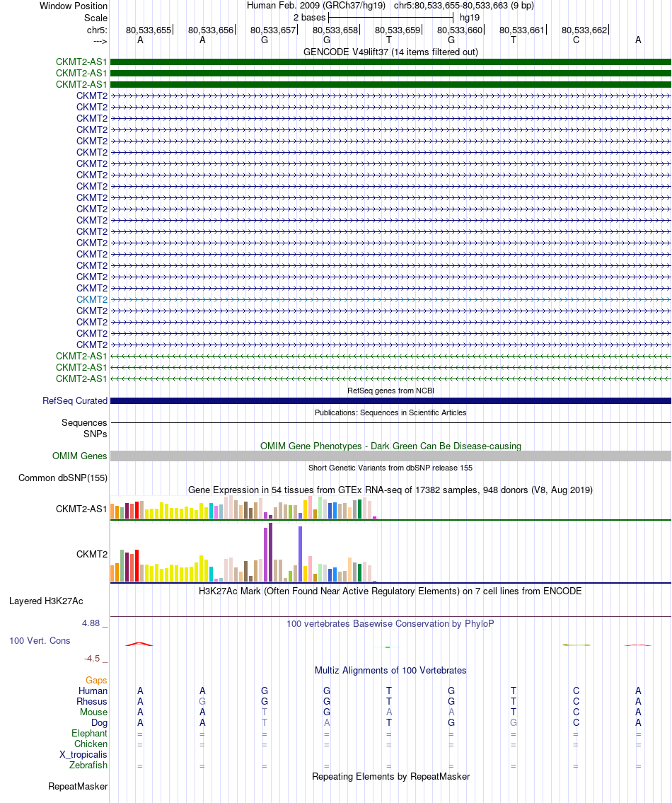
Task: Click the chr5:80,533,655-80,533,663 (9 bp) position text
Action: [x=464, y=6]
